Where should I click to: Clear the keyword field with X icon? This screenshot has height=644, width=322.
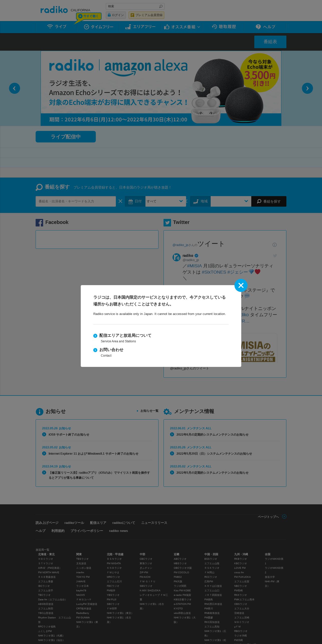coord(120,201)
